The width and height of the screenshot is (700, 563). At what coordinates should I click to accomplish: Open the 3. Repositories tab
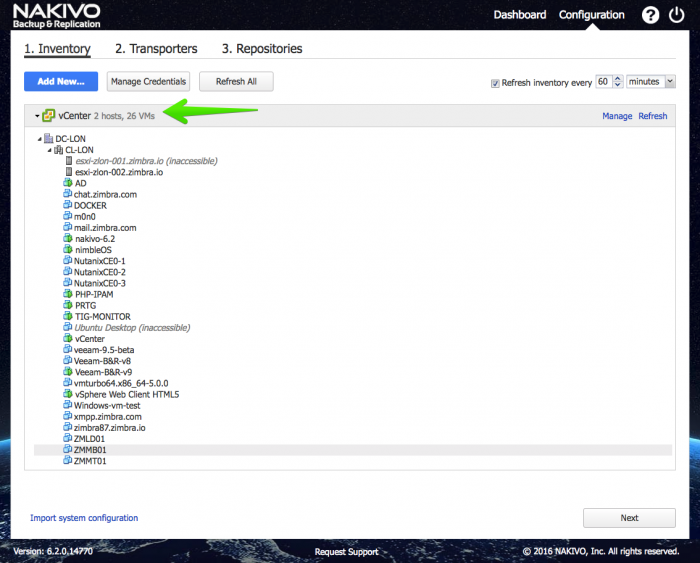pyautogui.click(x=262, y=49)
